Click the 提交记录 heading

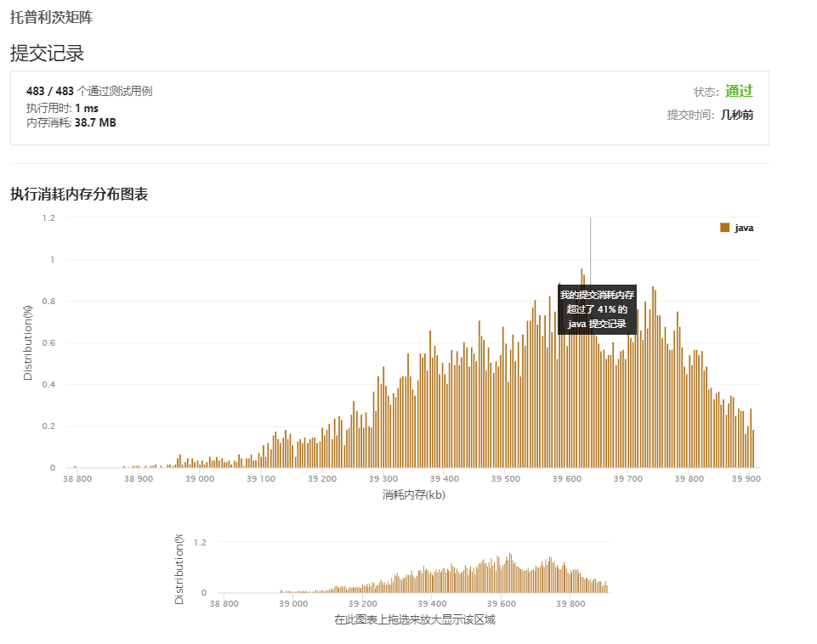pyautogui.click(x=47, y=54)
